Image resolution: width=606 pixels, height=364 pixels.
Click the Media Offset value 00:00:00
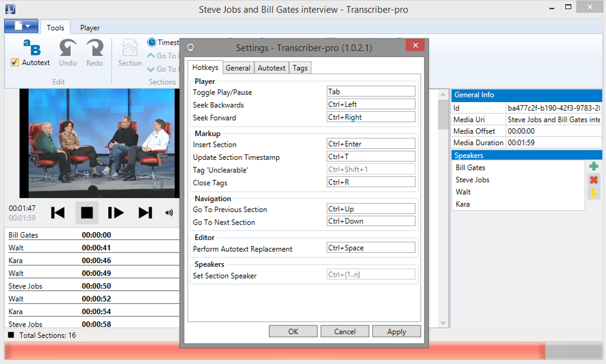[x=554, y=131]
